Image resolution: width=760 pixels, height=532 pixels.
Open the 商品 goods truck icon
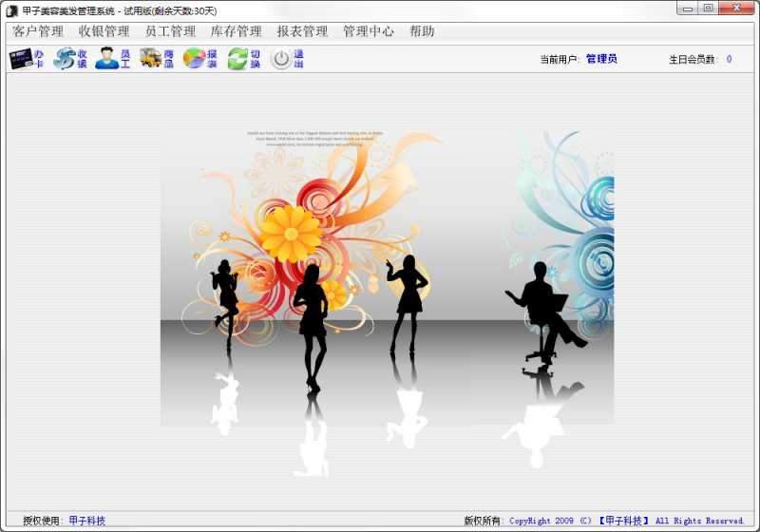pos(157,59)
